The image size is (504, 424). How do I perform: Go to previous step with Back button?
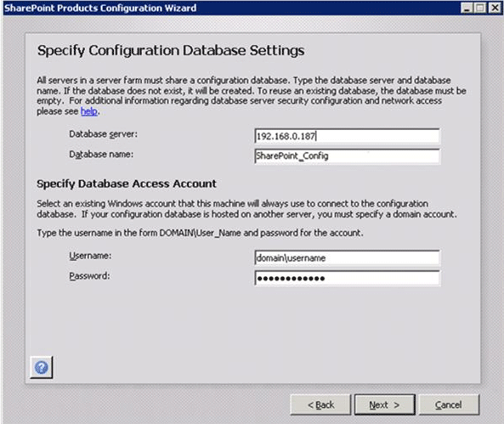(320, 404)
